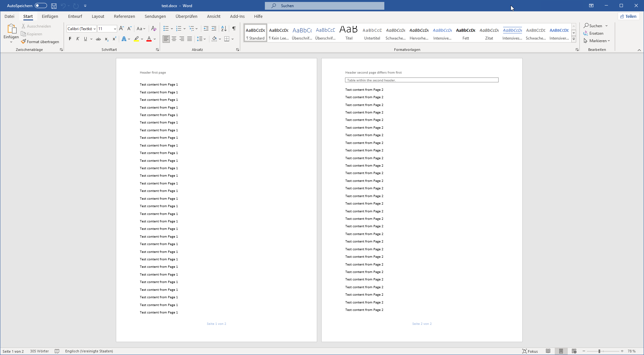Click the Format übertragen paintbrush icon
This screenshot has width=644, height=355.
point(23,41)
